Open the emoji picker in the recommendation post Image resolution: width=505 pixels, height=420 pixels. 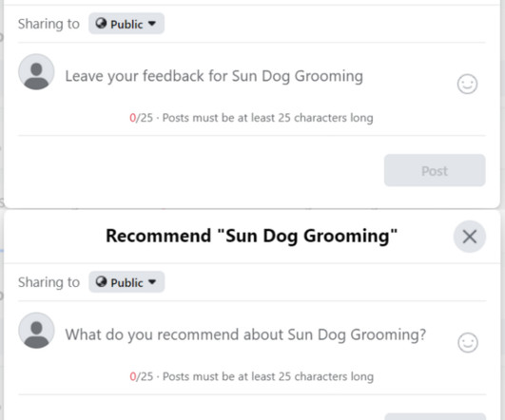(x=468, y=342)
